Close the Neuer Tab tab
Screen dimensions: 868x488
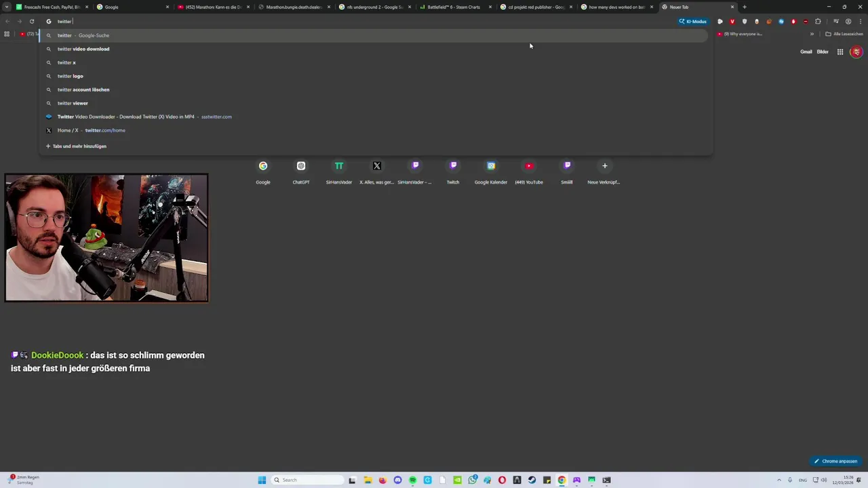click(x=732, y=7)
